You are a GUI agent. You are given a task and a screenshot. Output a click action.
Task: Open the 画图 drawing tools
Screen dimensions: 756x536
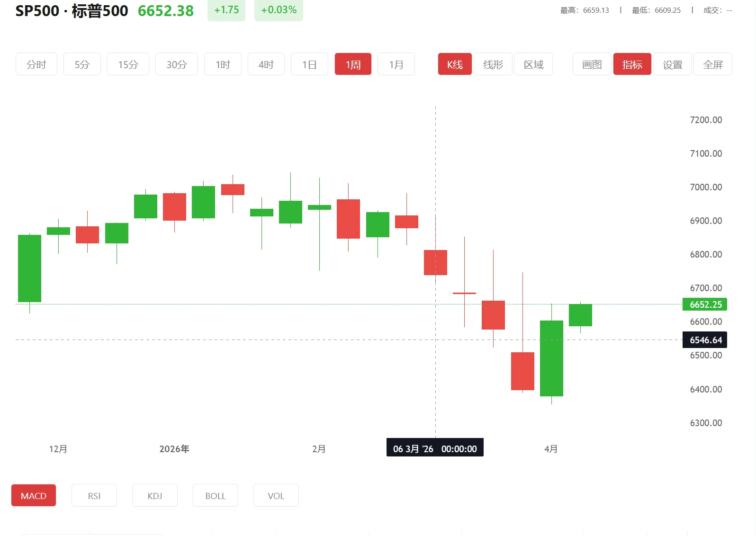point(592,64)
